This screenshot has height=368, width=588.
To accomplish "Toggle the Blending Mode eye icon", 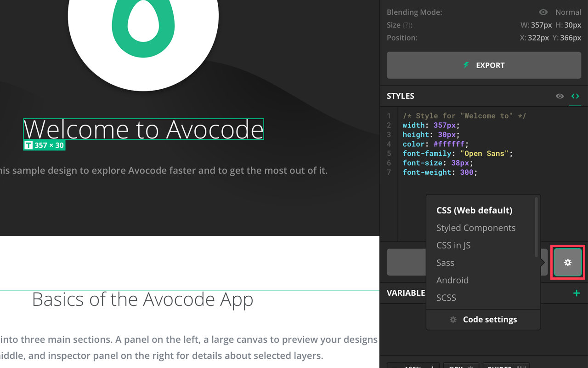I will (x=543, y=12).
